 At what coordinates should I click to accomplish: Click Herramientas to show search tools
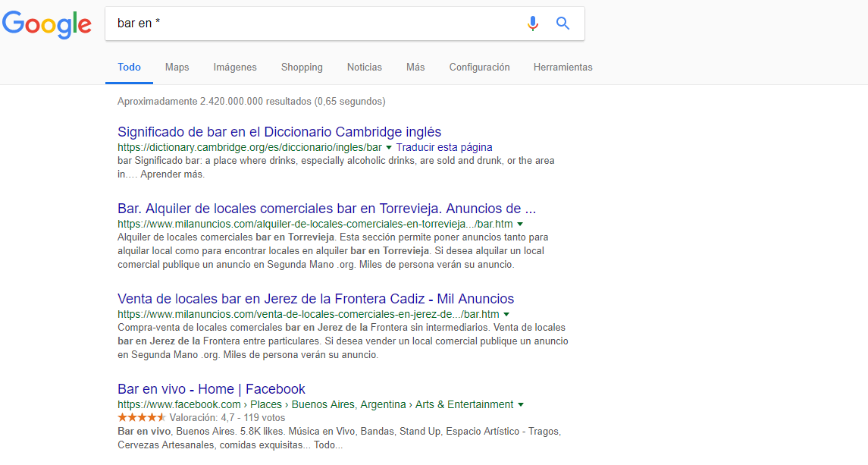[x=562, y=67]
